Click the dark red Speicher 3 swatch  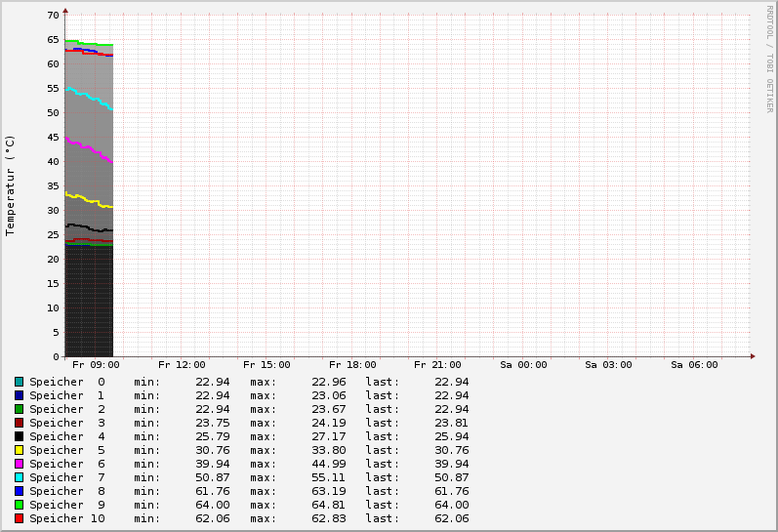pyautogui.click(x=19, y=423)
